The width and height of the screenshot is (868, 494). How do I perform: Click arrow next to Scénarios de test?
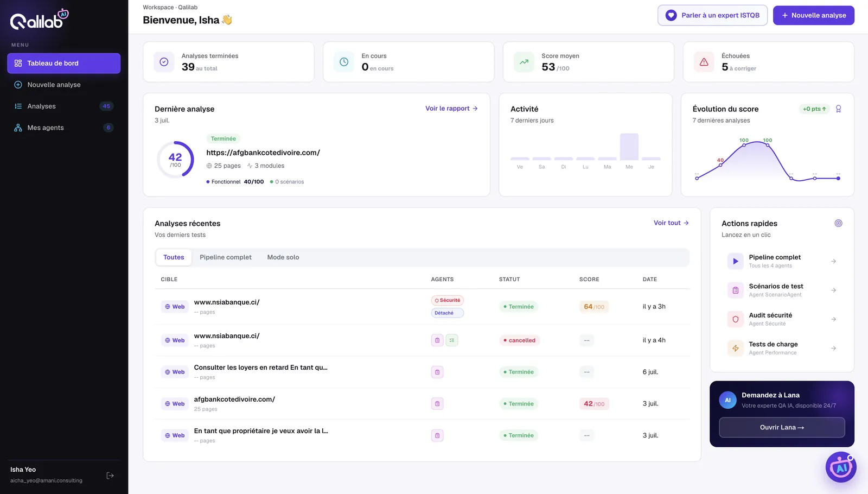[833, 290]
